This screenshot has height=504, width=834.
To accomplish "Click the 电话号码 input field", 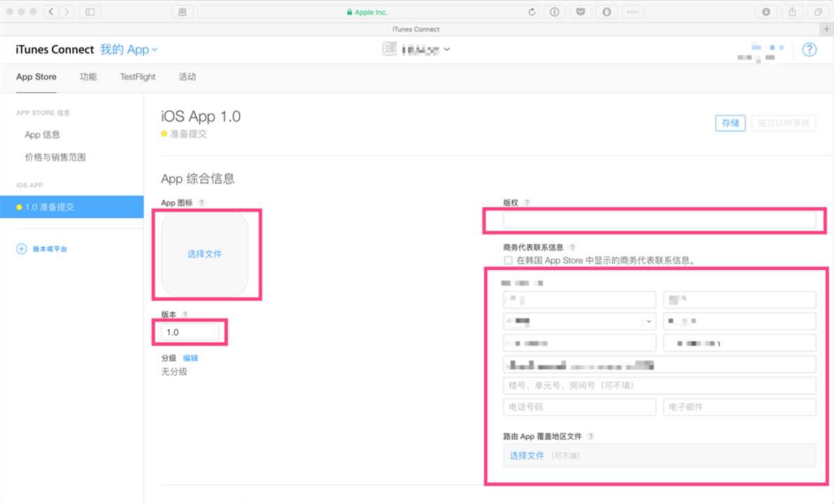I will coord(579,406).
